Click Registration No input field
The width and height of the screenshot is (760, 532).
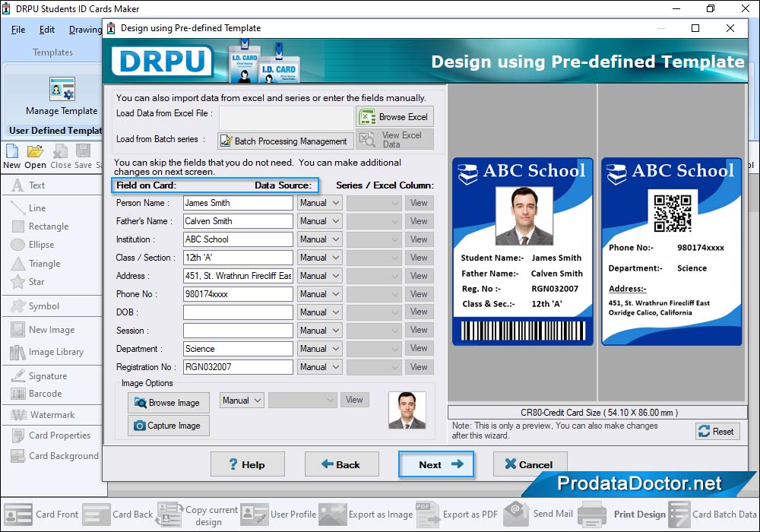pos(238,367)
